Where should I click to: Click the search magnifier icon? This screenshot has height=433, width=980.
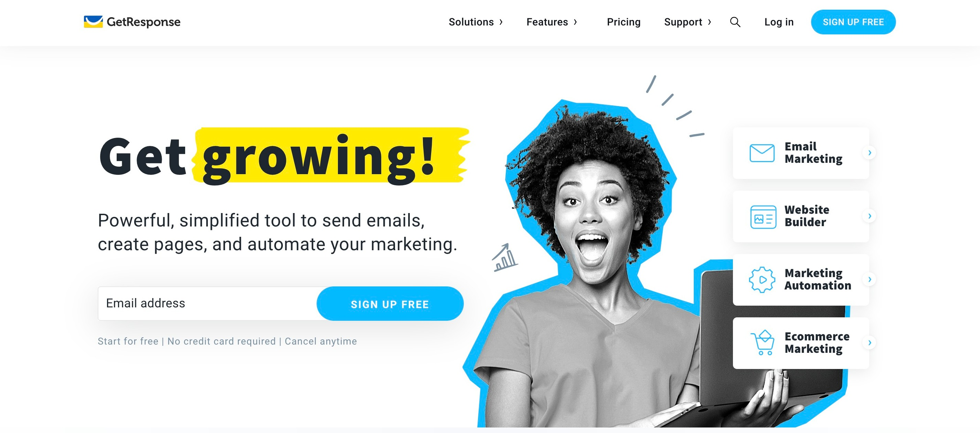(735, 22)
